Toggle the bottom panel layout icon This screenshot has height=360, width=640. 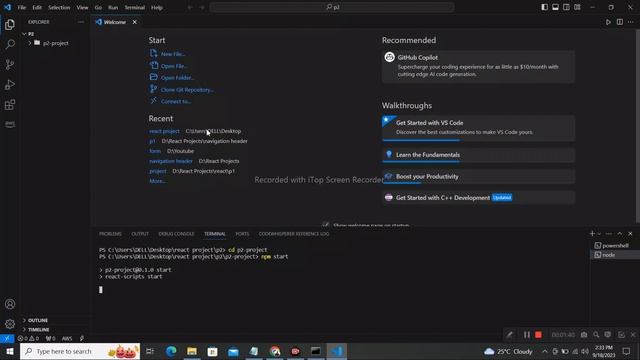556,7
